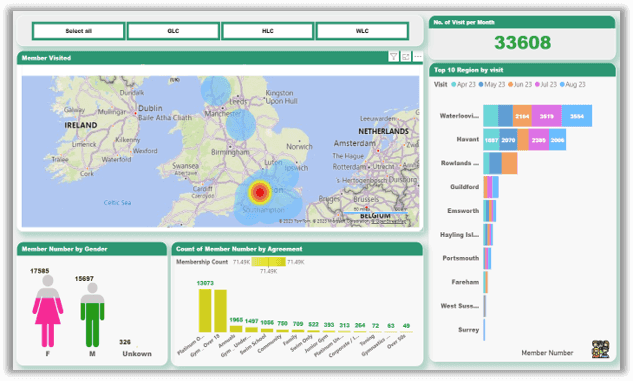Click the Top 10 Region by visit title

click(468, 70)
